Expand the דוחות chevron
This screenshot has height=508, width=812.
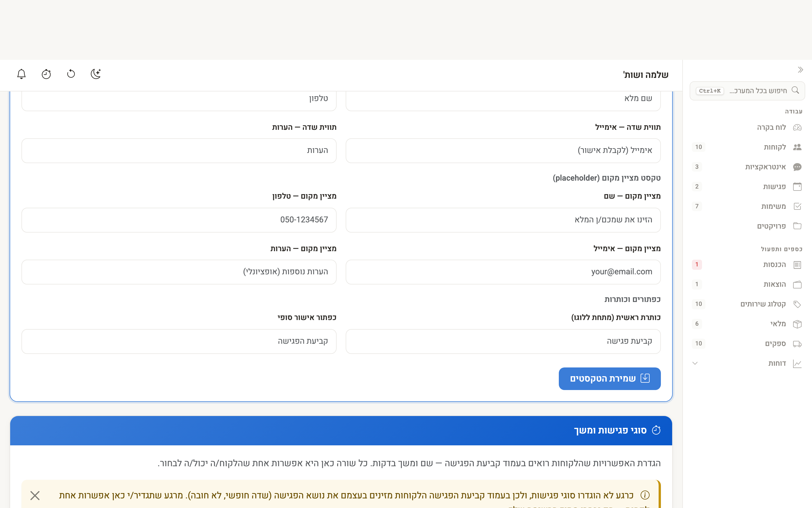coord(695,363)
